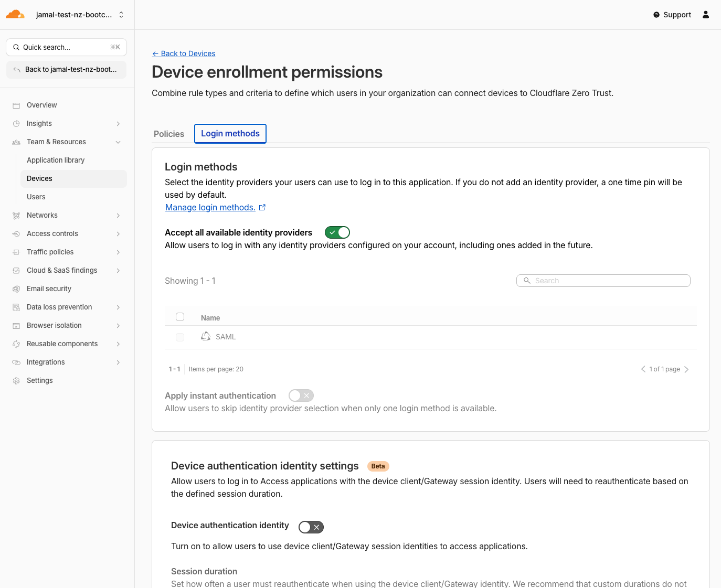Expand the Traffic policies chevron
This screenshot has width=721, height=588.
click(118, 252)
